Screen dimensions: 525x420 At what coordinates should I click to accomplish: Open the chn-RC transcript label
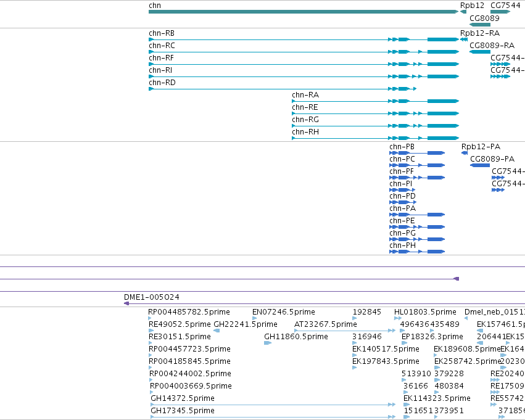[x=162, y=46]
